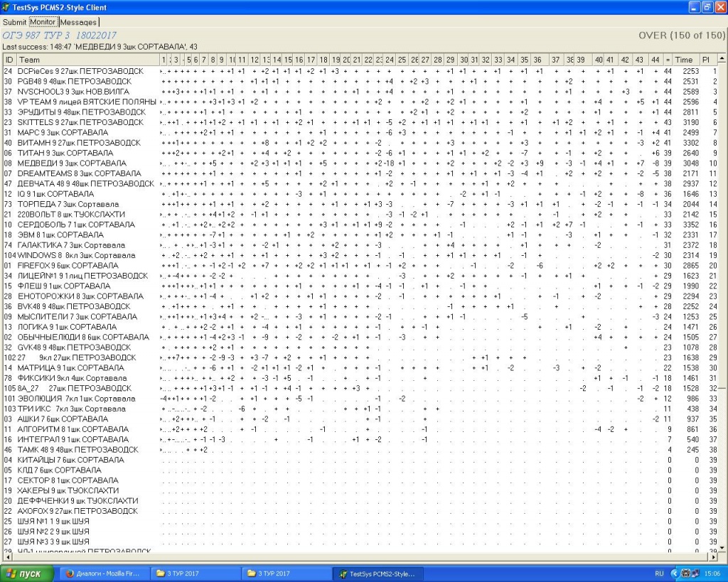Select team row "ТОРПЕДА 7 3шк Сортавала"
Image resolution: width=728 pixels, height=582 pixels.
point(360,204)
